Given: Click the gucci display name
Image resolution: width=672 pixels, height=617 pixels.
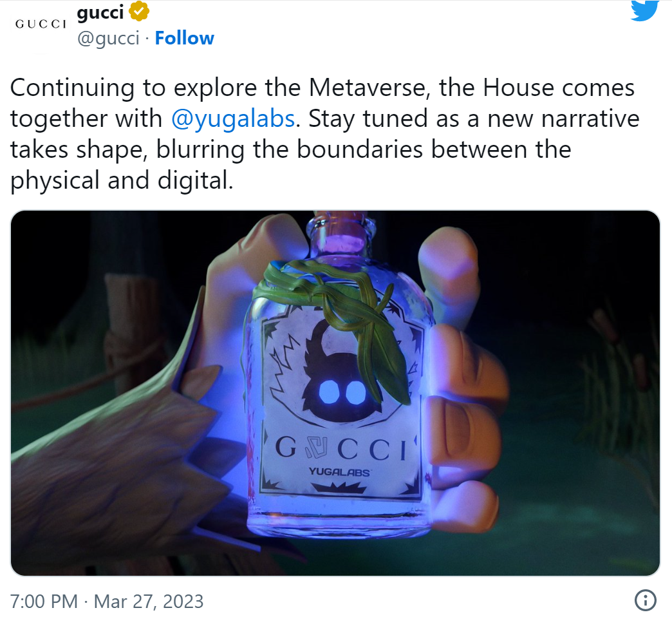Looking at the screenshot, I should 100,13.
